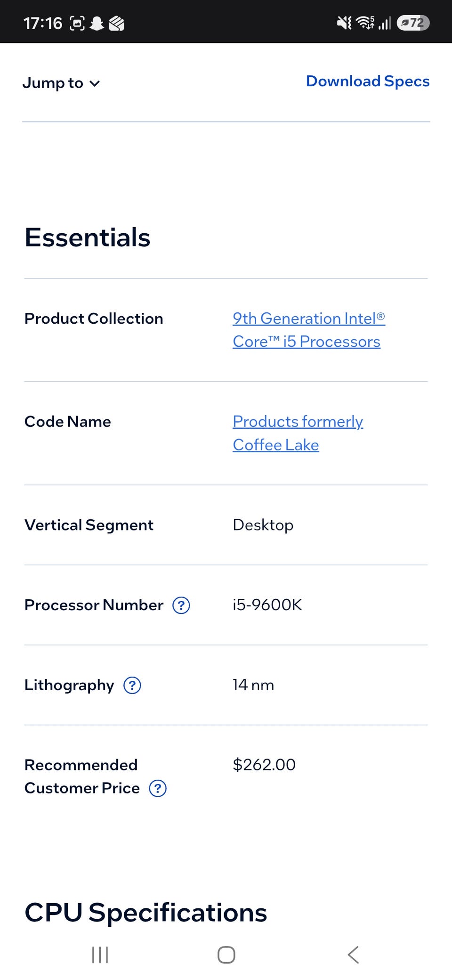Image resolution: width=452 pixels, height=980 pixels.
Task: Tap the $262.00 price value
Action: [x=264, y=765]
